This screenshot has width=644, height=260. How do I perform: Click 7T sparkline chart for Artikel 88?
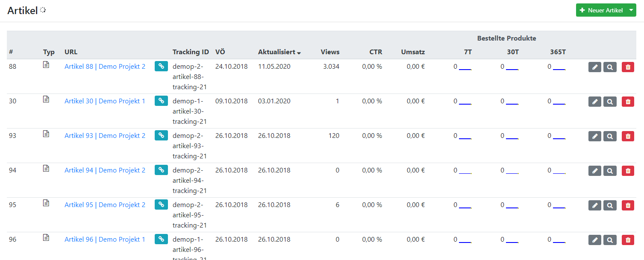465,68
